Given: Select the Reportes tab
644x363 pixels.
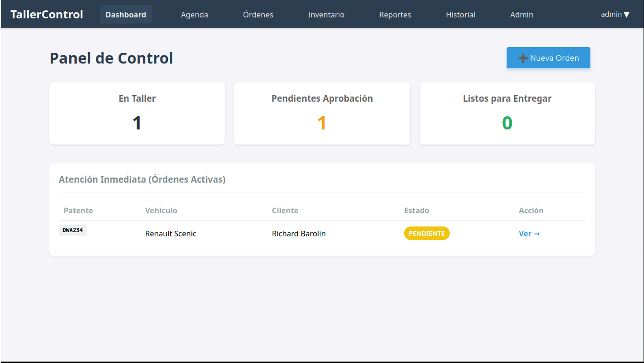Looking at the screenshot, I should click(395, 15).
